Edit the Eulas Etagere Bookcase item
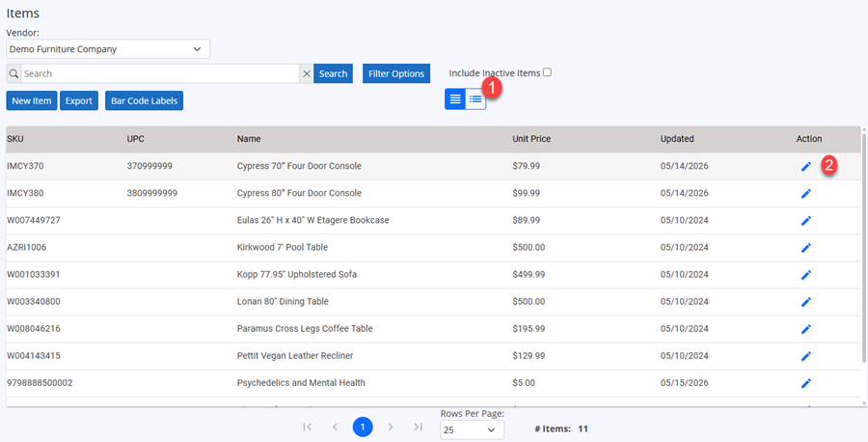 coord(806,220)
